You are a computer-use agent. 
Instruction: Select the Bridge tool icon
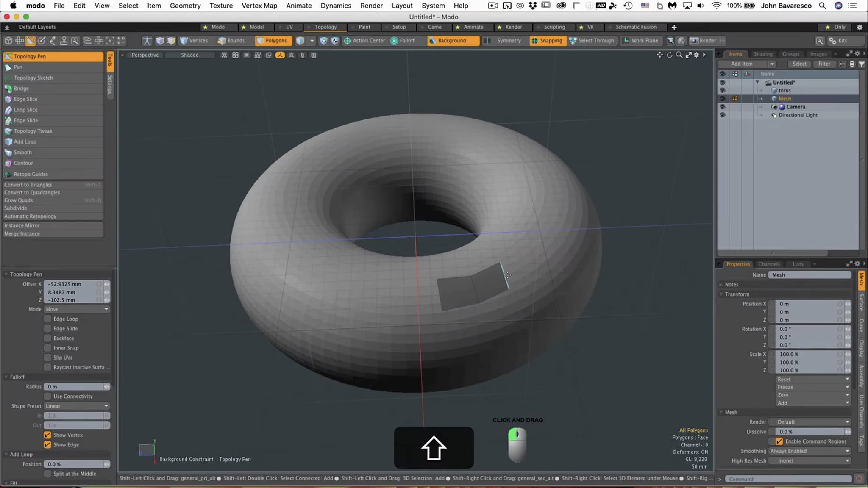coord(8,89)
